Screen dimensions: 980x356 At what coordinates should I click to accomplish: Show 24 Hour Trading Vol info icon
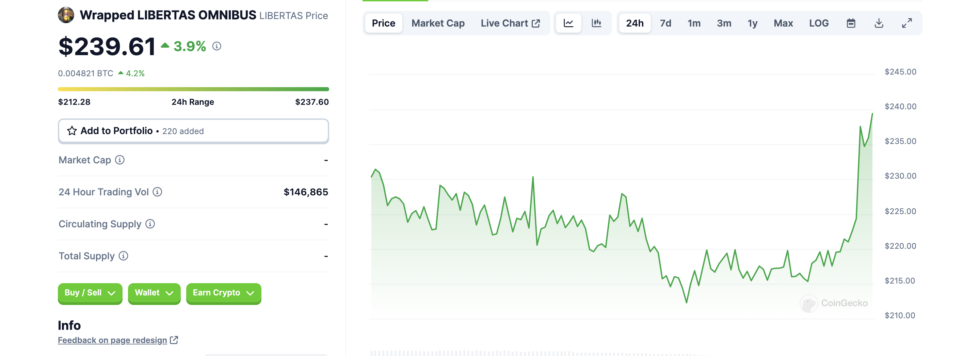157,192
